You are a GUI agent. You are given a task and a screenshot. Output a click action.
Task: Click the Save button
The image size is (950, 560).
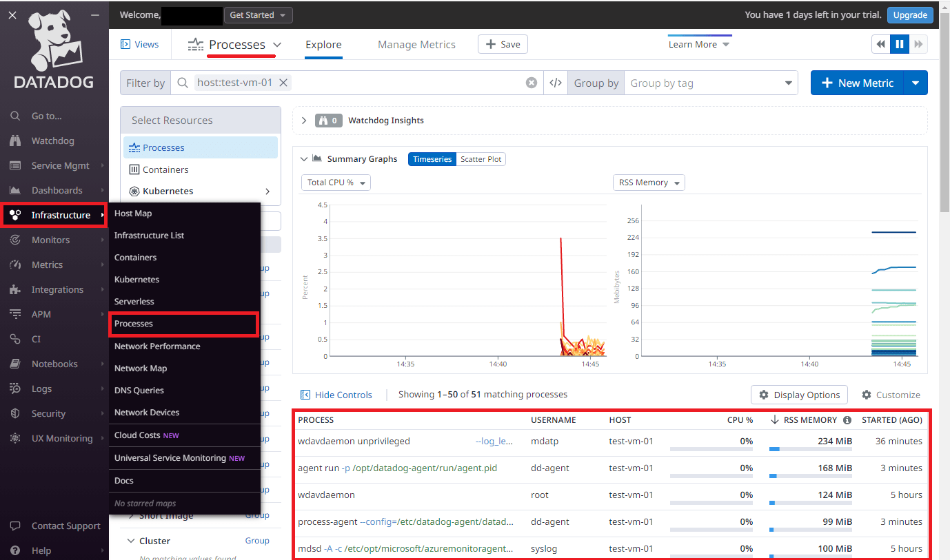click(503, 44)
